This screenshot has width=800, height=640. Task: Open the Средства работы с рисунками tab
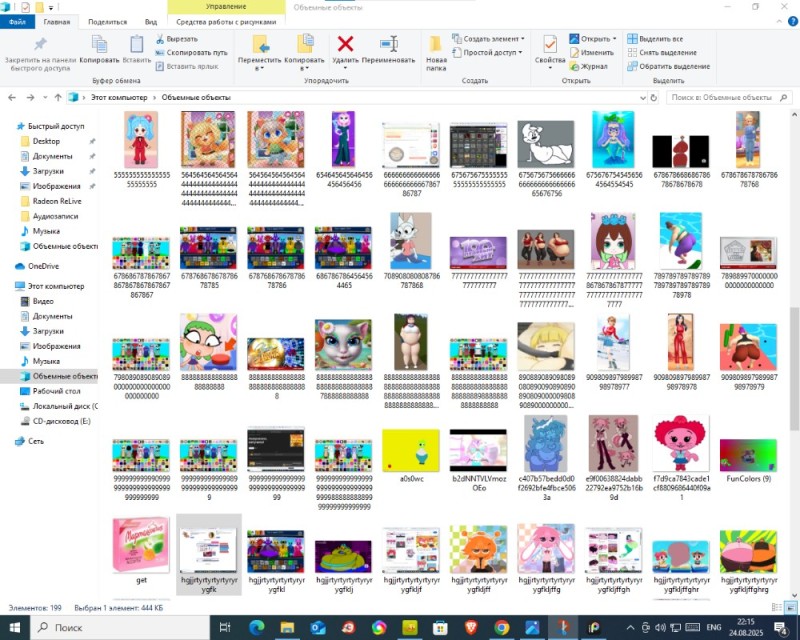pyautogui.click(x=226, y=22)
